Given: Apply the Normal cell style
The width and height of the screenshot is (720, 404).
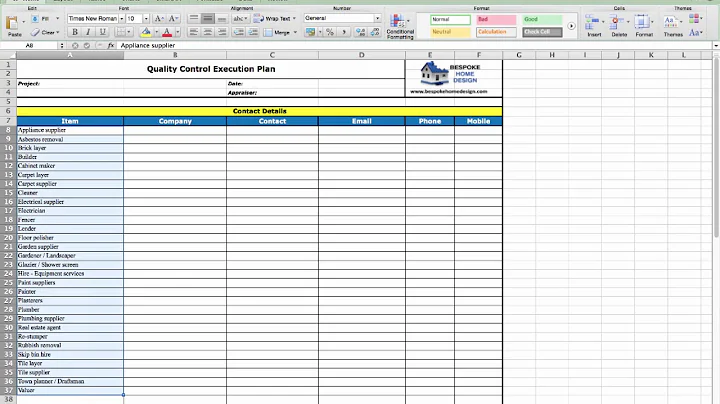Looking at the screenshot, I should (450, 20).
